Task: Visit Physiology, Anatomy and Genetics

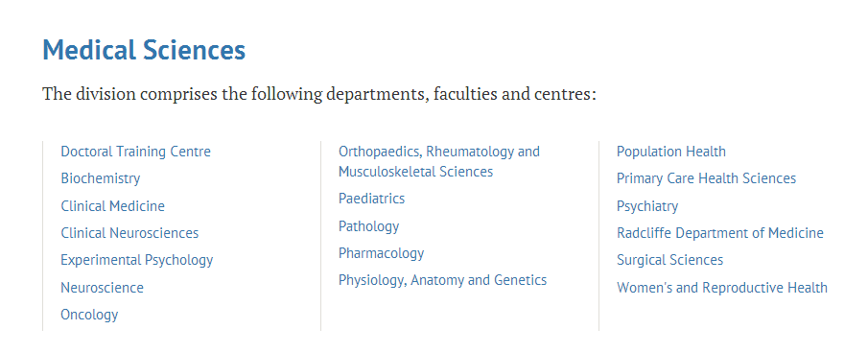Action: [442, 280]
